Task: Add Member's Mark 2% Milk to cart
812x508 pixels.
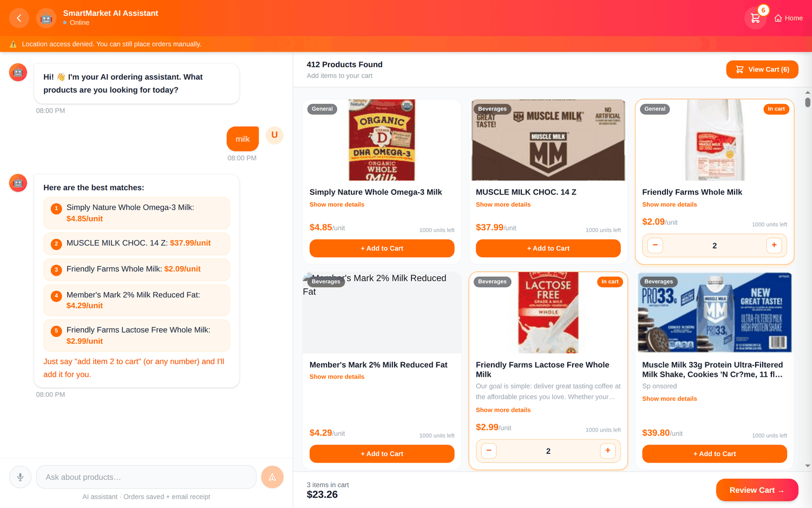Action: point(382,454)
